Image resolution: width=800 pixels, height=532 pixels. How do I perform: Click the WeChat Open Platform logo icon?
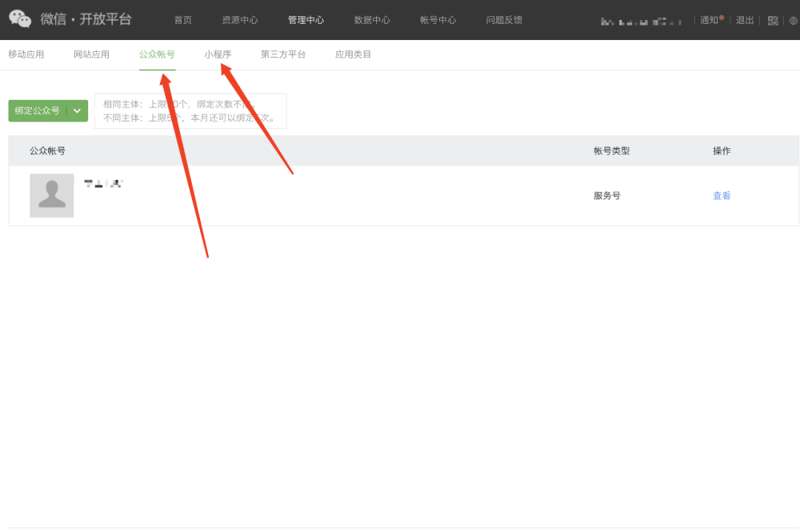pyautogui.click(x=19, y=19)
